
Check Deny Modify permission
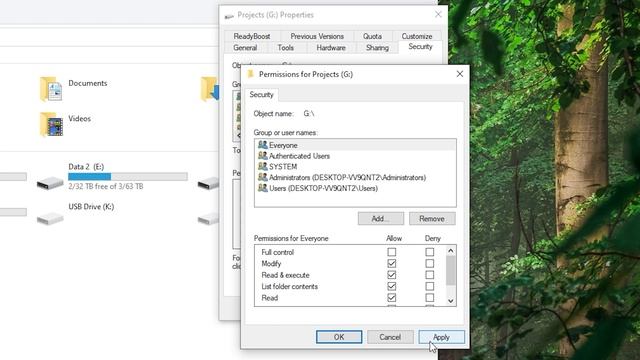click(x=429, y=263)
